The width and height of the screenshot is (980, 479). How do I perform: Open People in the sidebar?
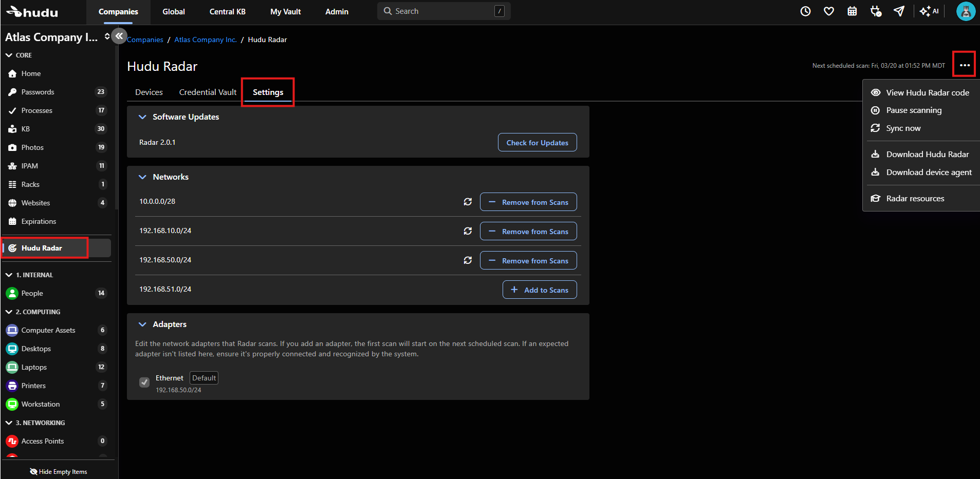57,293
